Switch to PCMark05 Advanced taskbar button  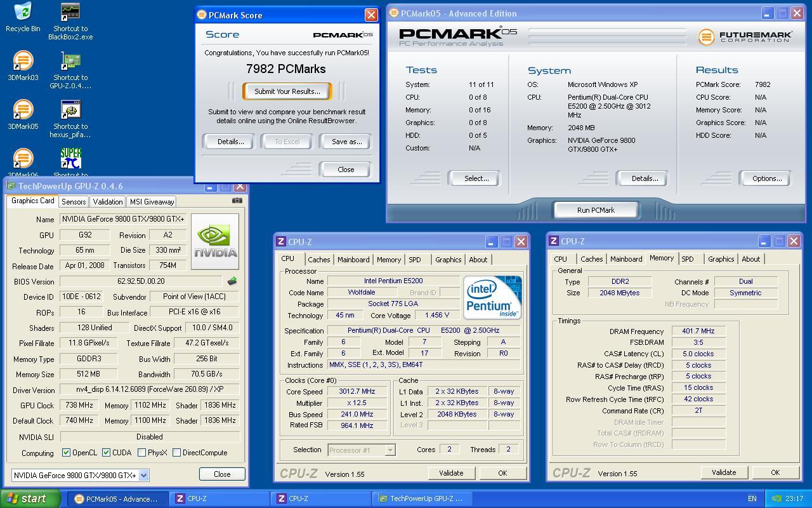click(118, 498)
